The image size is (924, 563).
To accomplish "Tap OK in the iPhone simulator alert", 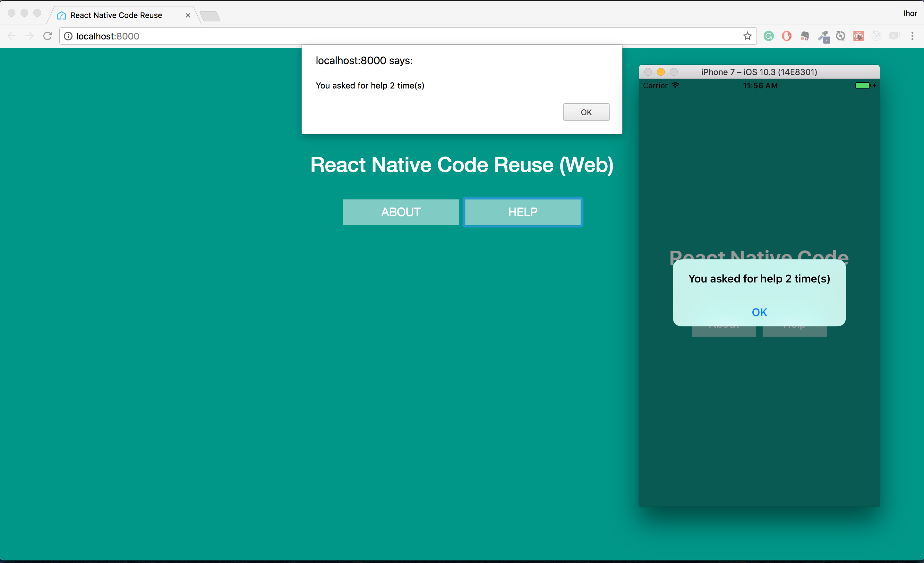I will tap(759, 312).
